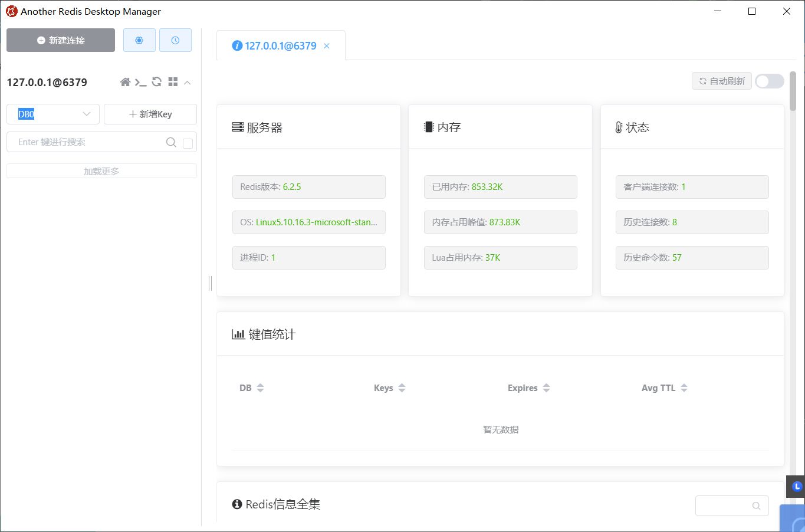Open command log clock icon button

pos(175,40)
